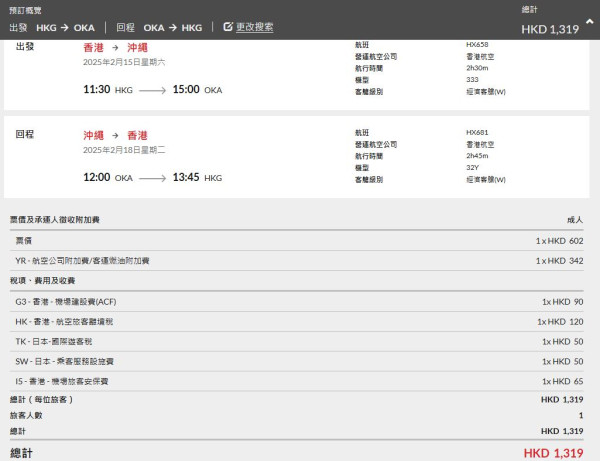Click the YR fuel surcharge row label

82,261
